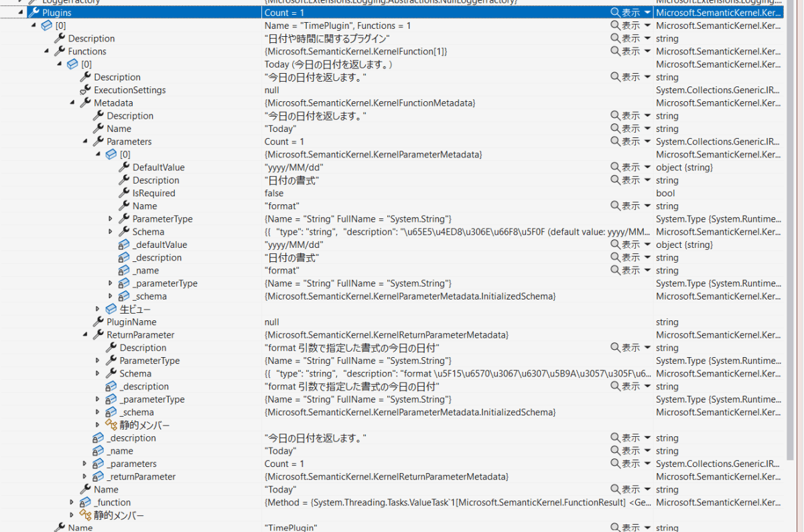Screen dimensions: 804x532
Task: Open the 表示 dropdown arrow in the DefaultValue row
Action: tap(647, 168)
